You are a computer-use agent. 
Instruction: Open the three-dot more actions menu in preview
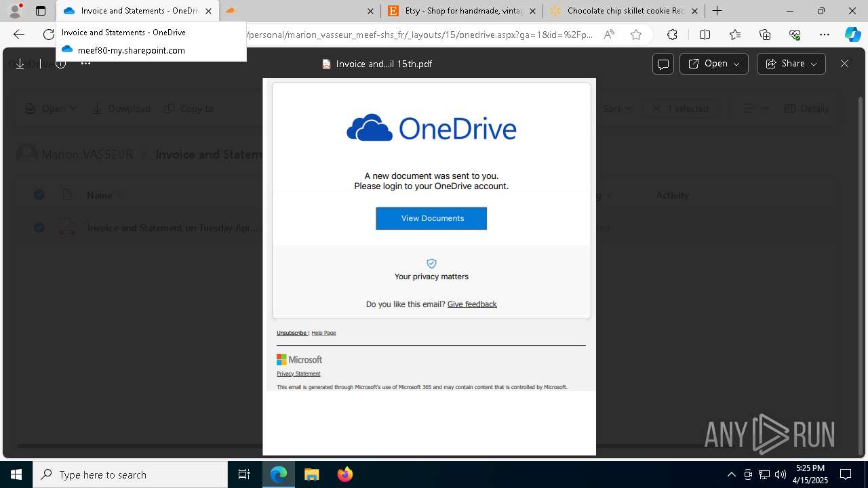[85, 64]
